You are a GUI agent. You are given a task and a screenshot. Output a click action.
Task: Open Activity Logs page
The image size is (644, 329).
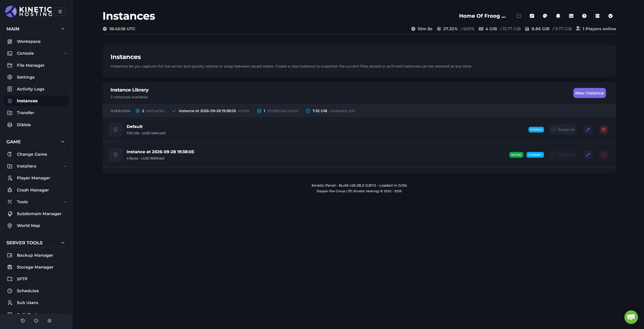(x=36, y=89)
